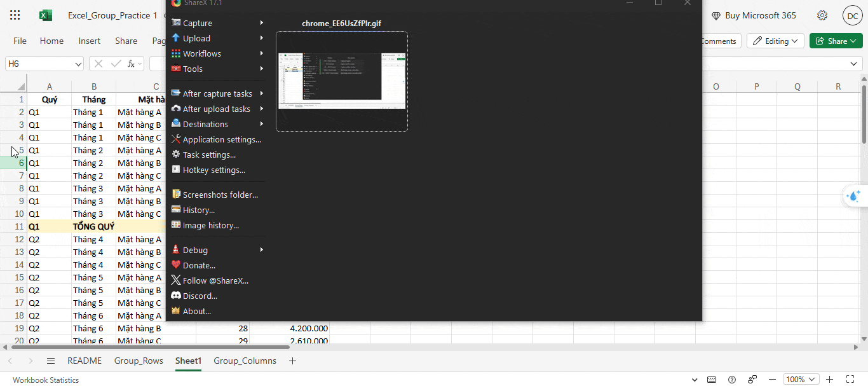Switch to the Group_Rows sheet tab

[x=139, y=361]
